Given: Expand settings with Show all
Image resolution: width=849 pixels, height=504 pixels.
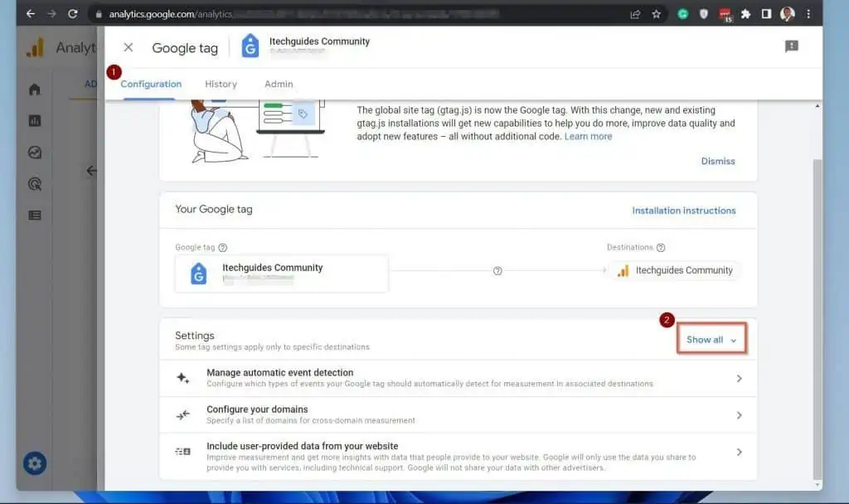Looking at the screenshot, I should [711, 340].
